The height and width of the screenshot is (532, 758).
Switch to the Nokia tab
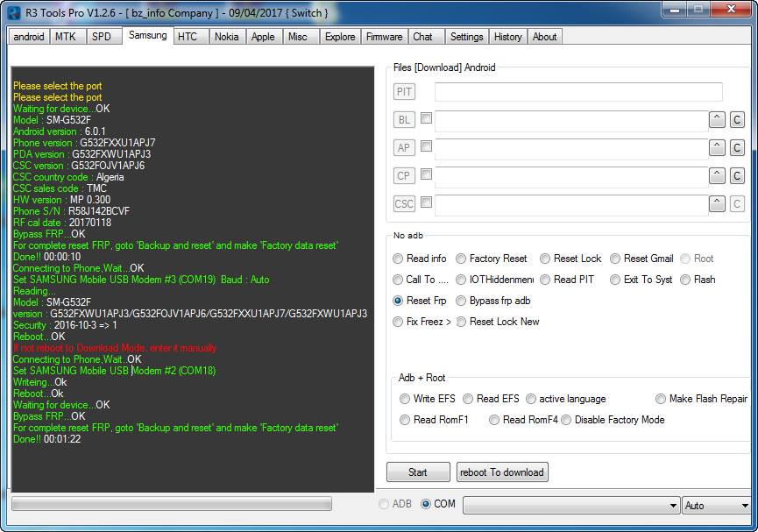227,37
